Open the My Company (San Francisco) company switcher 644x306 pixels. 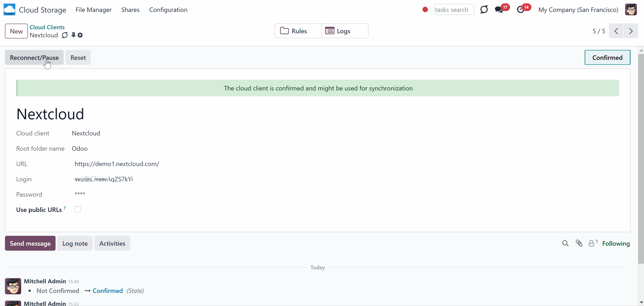tap(578, 9)
